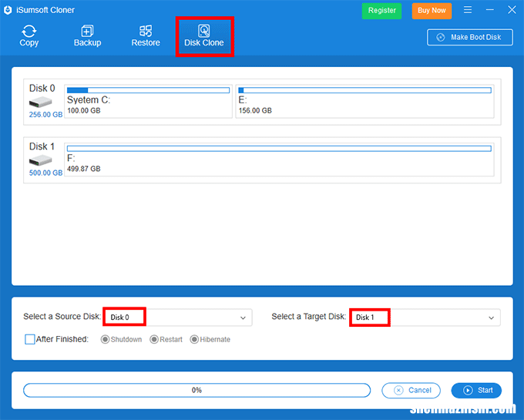Screen dimensions: 524x420
Task: Switch to the Backup tab
Action: click(87, 35)
